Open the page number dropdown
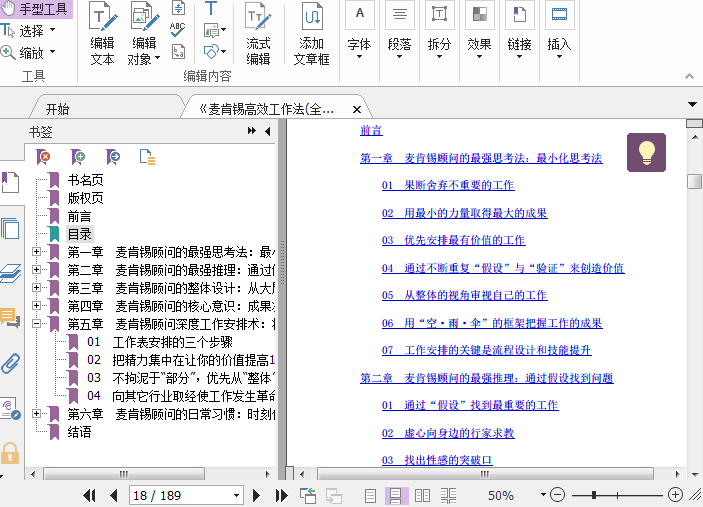The height and width of the screenshot is (507, 703). 236,496
